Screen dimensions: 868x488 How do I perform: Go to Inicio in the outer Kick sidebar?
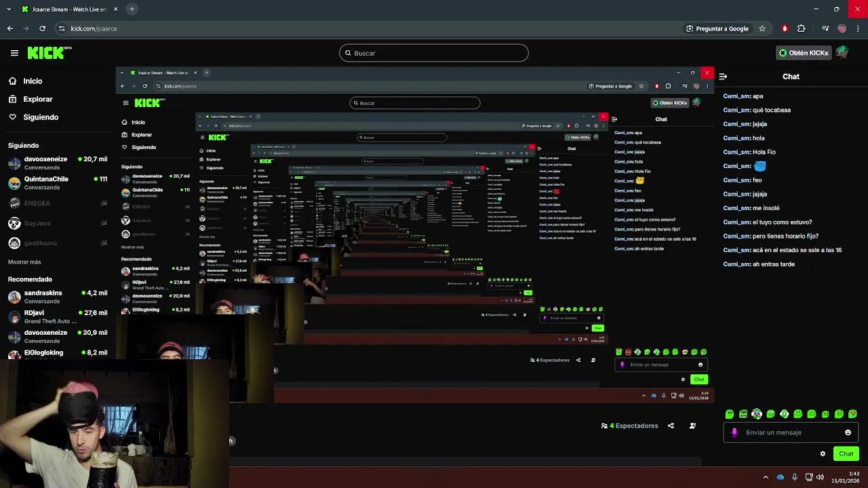(33, 81)
